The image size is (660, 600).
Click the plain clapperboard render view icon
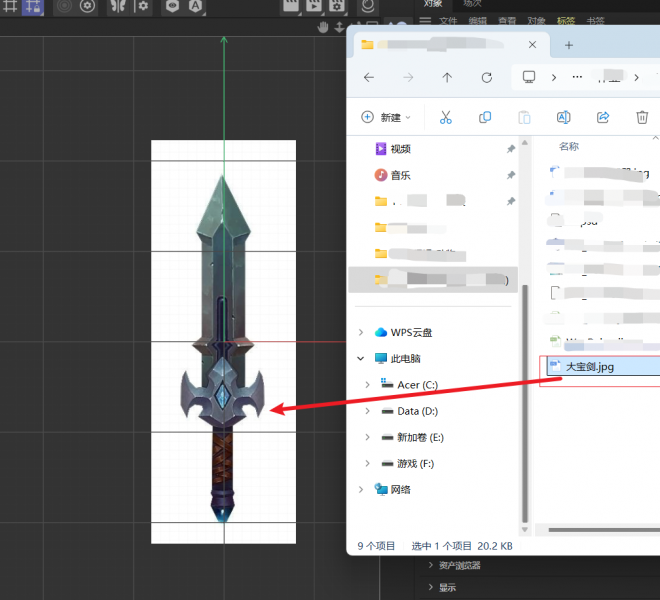coord(291,6)
